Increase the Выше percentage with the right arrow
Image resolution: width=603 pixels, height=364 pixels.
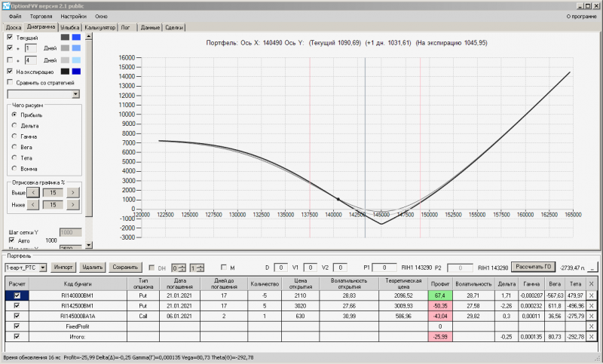(x=73, y=193)
